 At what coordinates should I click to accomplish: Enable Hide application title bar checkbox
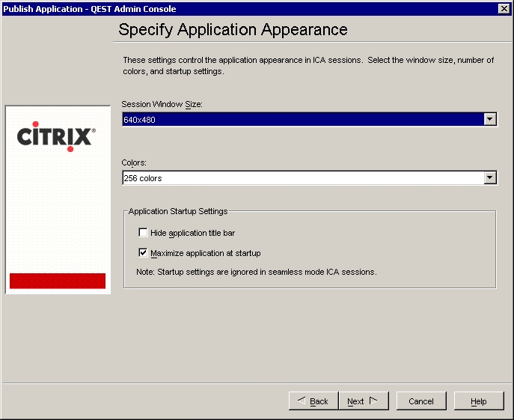click(x=144, y=233)
